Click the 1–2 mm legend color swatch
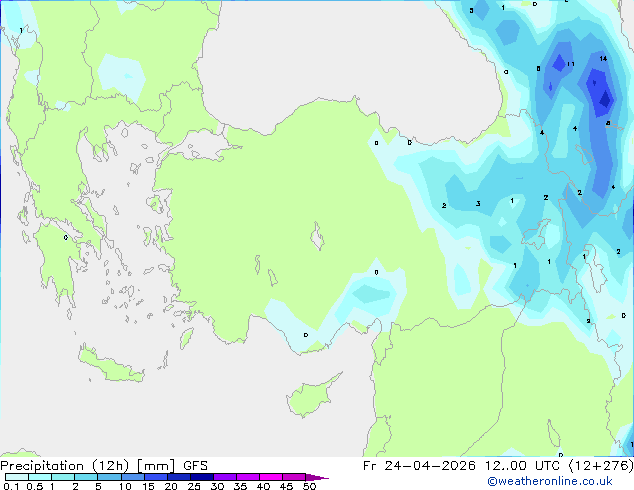Screen dimensions: 634x490 point(63,477)
